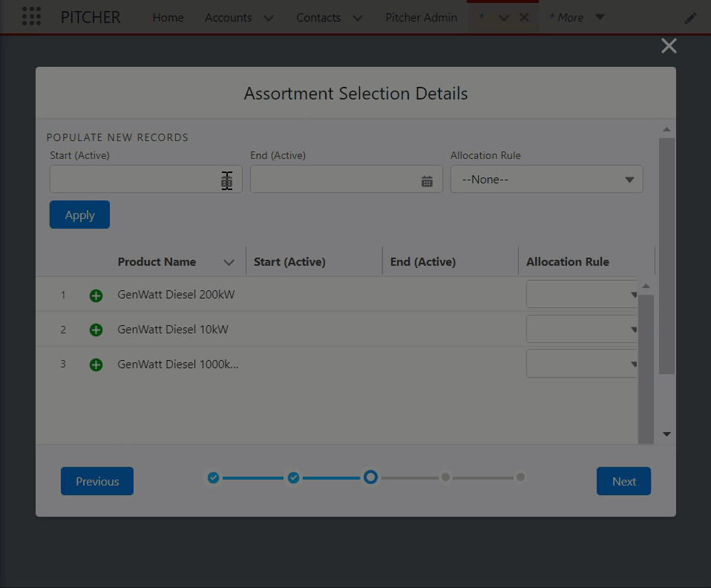Open the App Launcher grid icon
This screenshot has width=711, height=588.
point(31,16)
